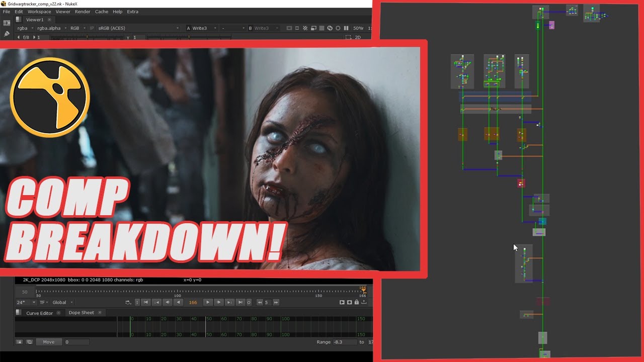Switch to the Curve Editor tab
The height and width of the screenshot is (362, 644).
pyautogui.click(x=39, y=313)
